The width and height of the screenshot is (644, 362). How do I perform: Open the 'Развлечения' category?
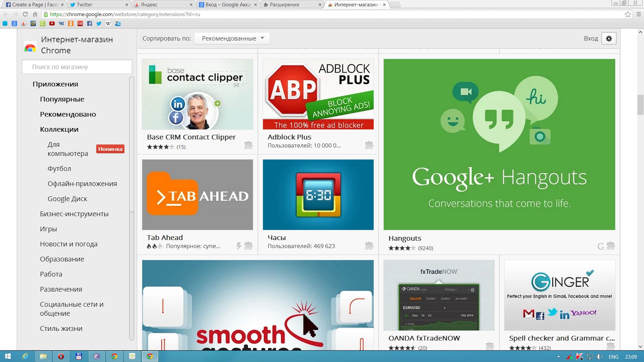click(61, 289)
